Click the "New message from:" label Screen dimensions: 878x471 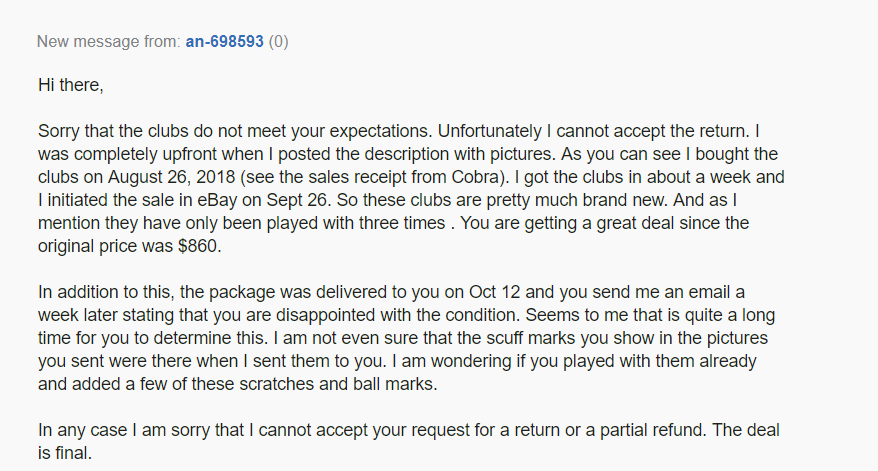point(108,42)
